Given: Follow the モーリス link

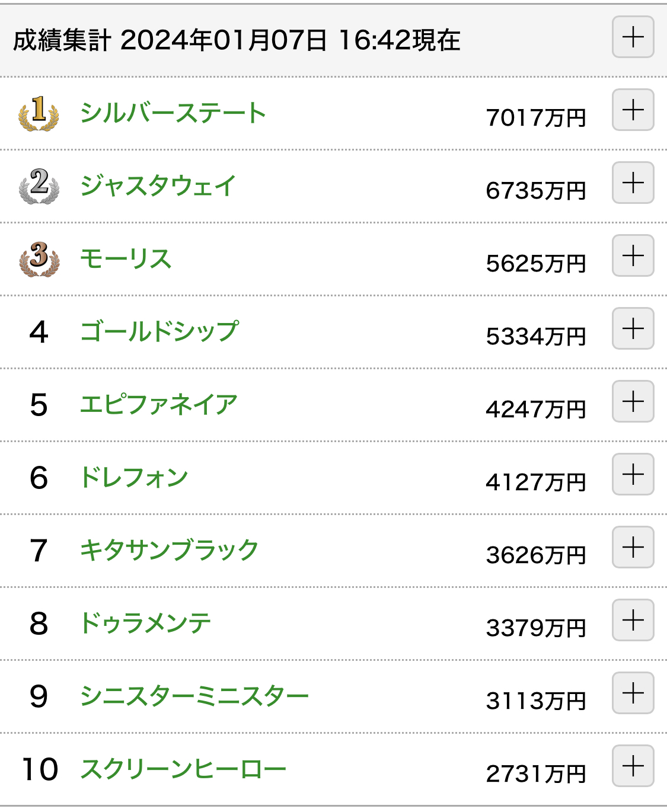Looking at the screenshot, I should point(126,258).
